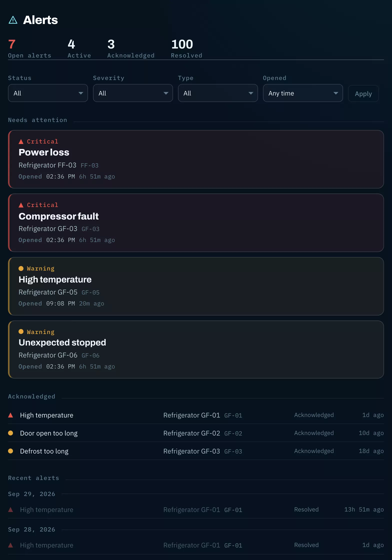Click Acknowledged status on Defrost too long row
Viewport: 392px width, 560px height.
point(314,451)
